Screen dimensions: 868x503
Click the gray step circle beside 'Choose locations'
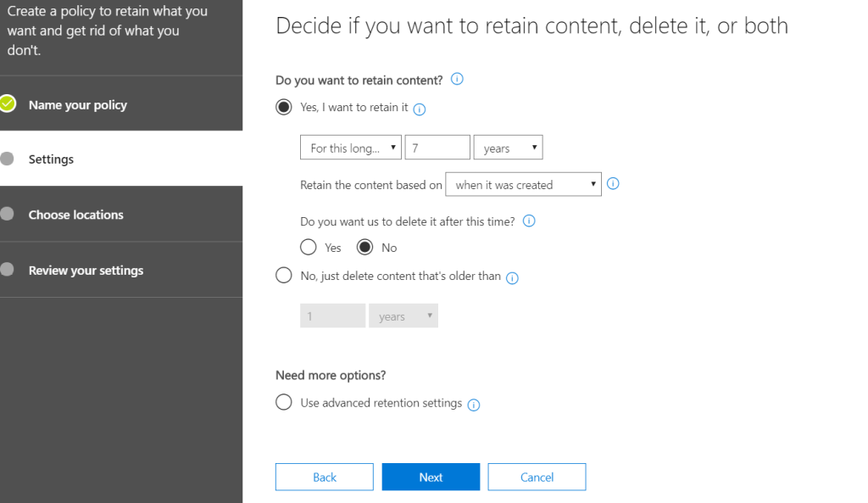click(8, 215)
